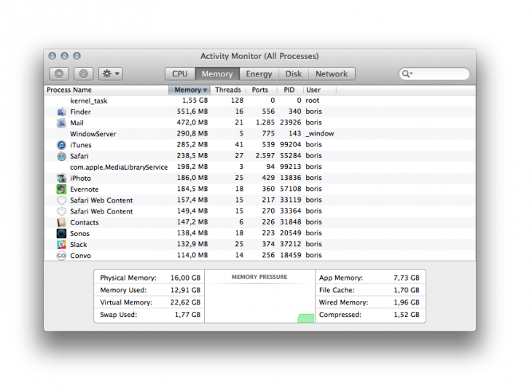The height and width of the screenshot is (392, 532).
Task: Click the search field
Action: pyautogui.click(x=434, y=74)
